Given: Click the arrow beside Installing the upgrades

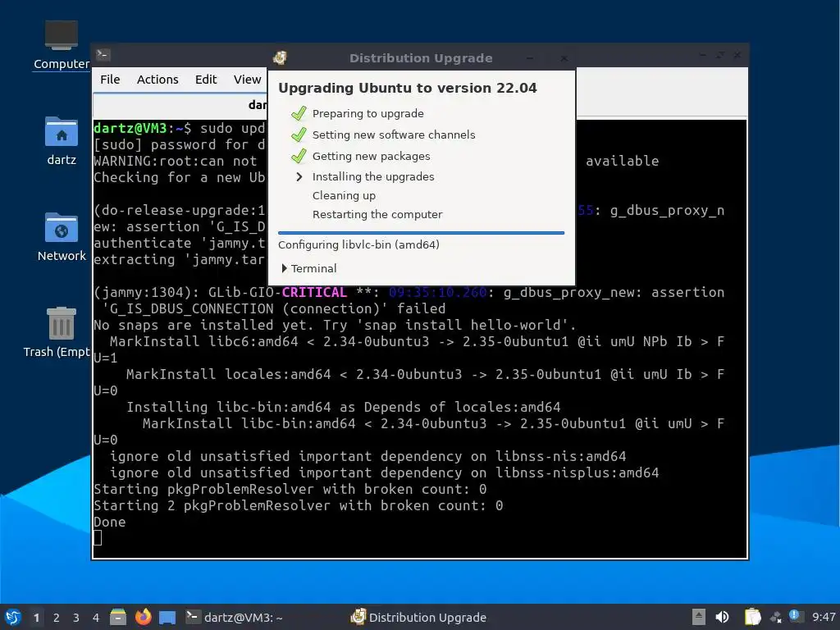Looking at the screenshot, I should 299,177.
